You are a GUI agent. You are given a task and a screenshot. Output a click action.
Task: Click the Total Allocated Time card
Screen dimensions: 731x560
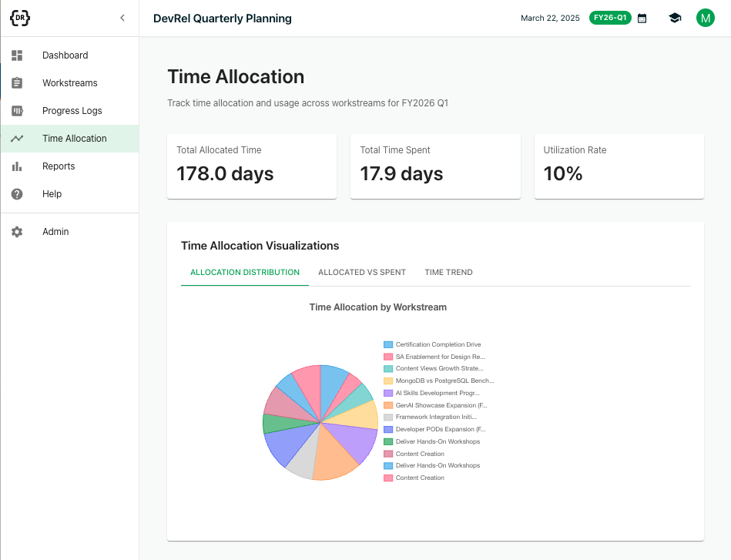(252, 166)
